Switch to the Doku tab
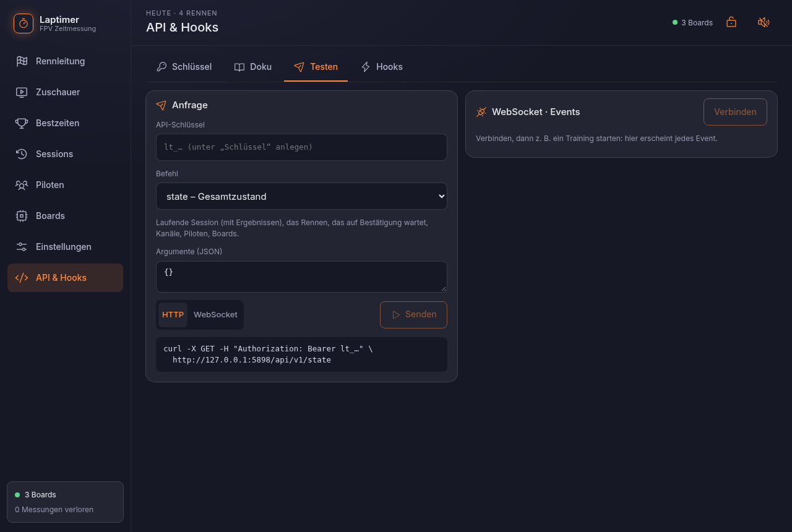The height and width of the screenshot is (532, 792). pos(252,67)
